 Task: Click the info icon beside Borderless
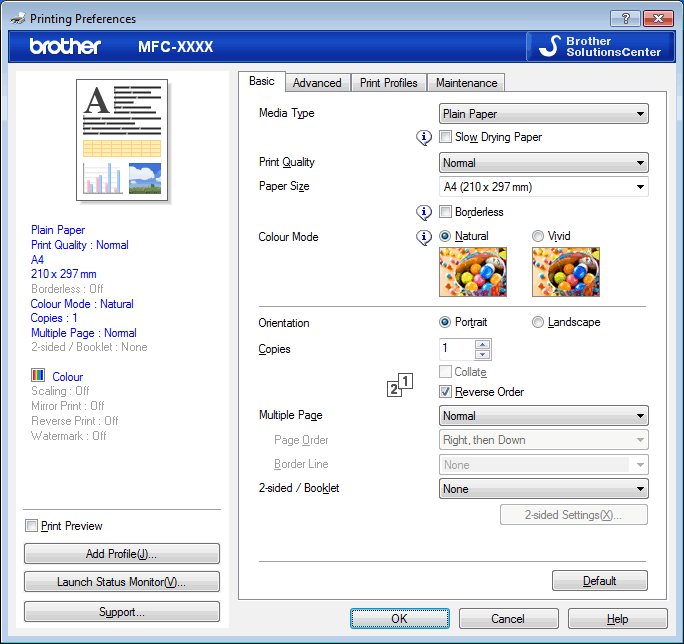click(424, 212)
